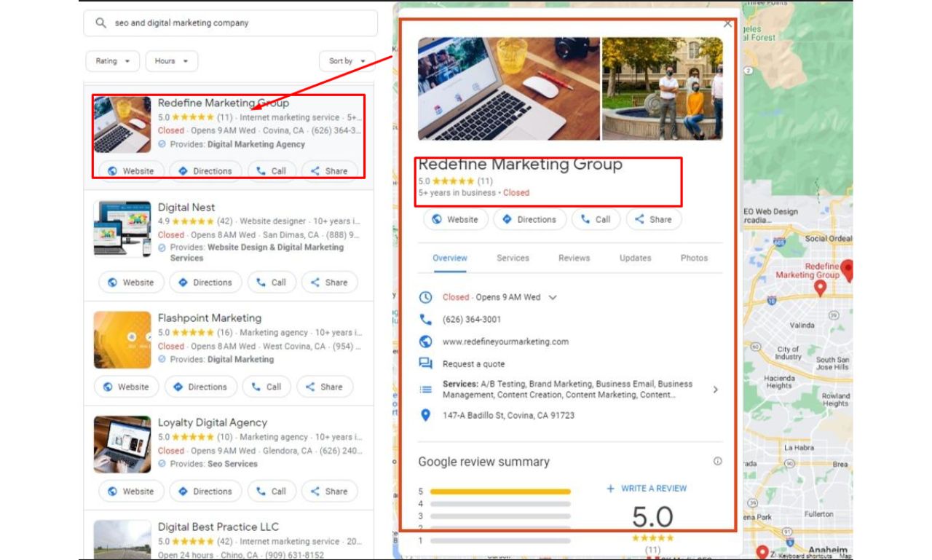This screenshot has height=560, width=932.
Task: Click Call button for Digital Nest
Action: click(x=272, y=283)
